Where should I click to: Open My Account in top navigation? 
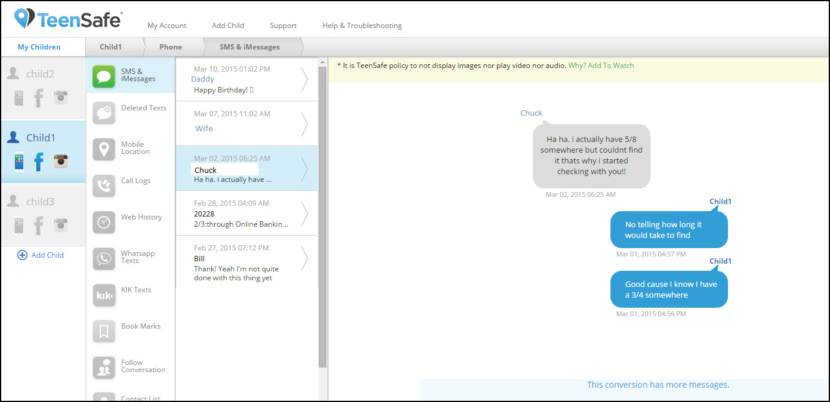[167, 25]
